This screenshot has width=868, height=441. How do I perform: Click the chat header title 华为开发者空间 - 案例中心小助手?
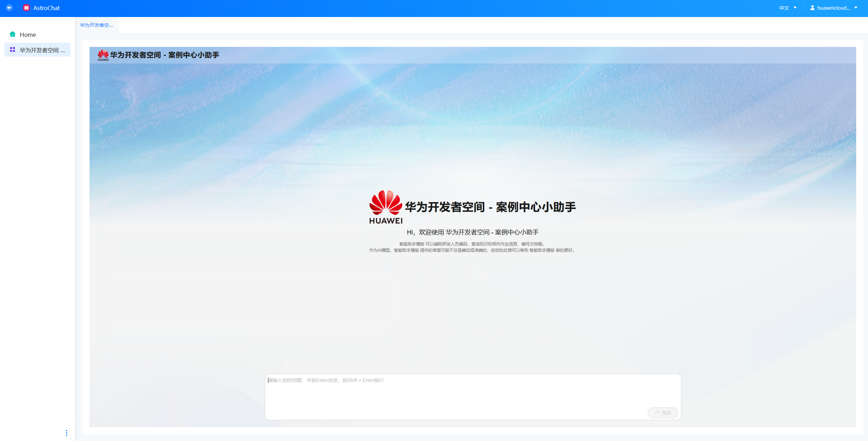click(165, 55)
